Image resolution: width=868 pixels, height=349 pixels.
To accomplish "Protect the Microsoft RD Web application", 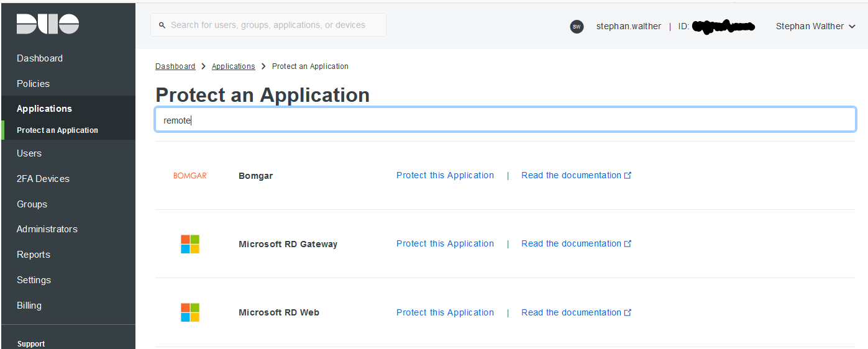I will click(x=445, y=312).
